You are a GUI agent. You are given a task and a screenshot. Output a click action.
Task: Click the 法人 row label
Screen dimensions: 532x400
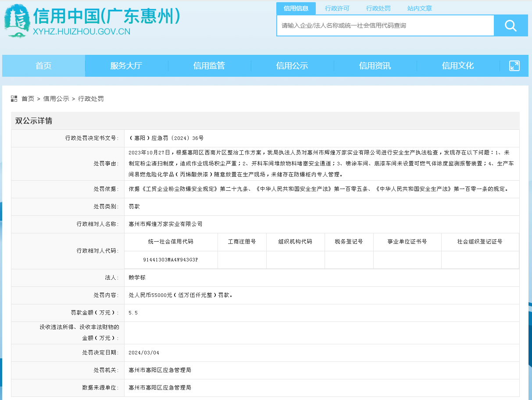tap(112, 278)
